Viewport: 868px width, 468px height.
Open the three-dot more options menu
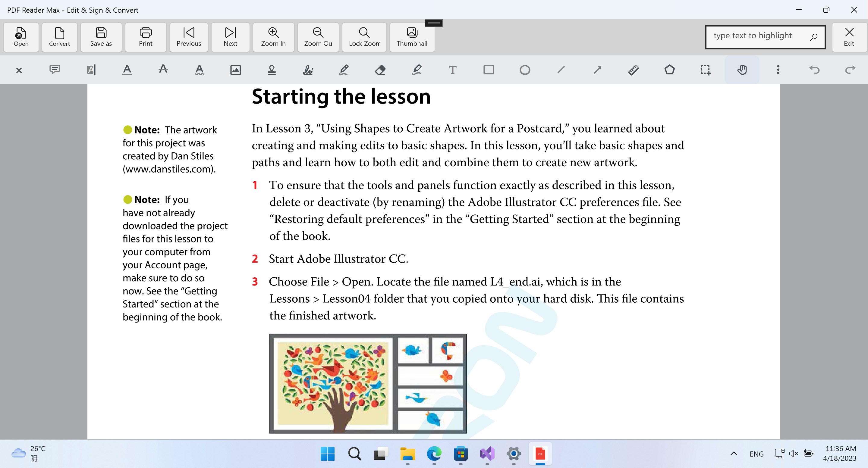[x=778, y=70]
